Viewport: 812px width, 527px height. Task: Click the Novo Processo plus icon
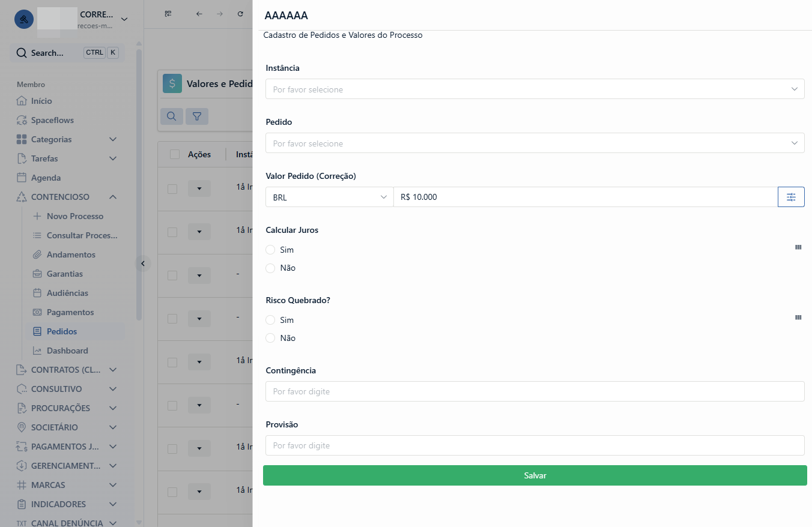[x=37, y=216]
